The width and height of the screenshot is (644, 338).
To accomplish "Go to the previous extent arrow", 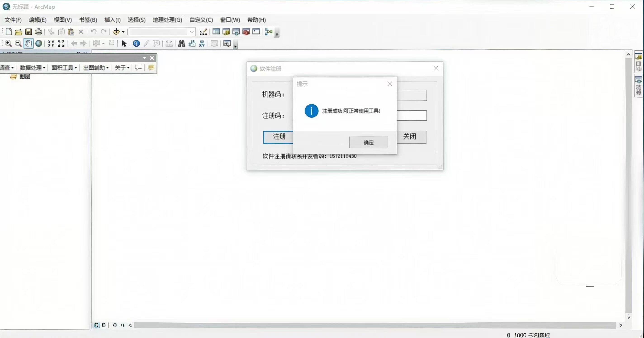I will (x=74, y=43).
